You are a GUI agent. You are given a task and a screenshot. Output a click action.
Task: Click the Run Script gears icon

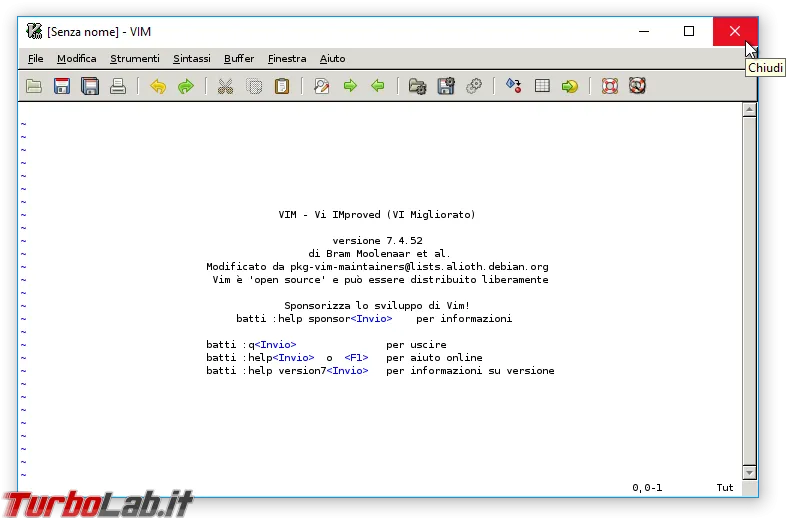click(474, 86)
